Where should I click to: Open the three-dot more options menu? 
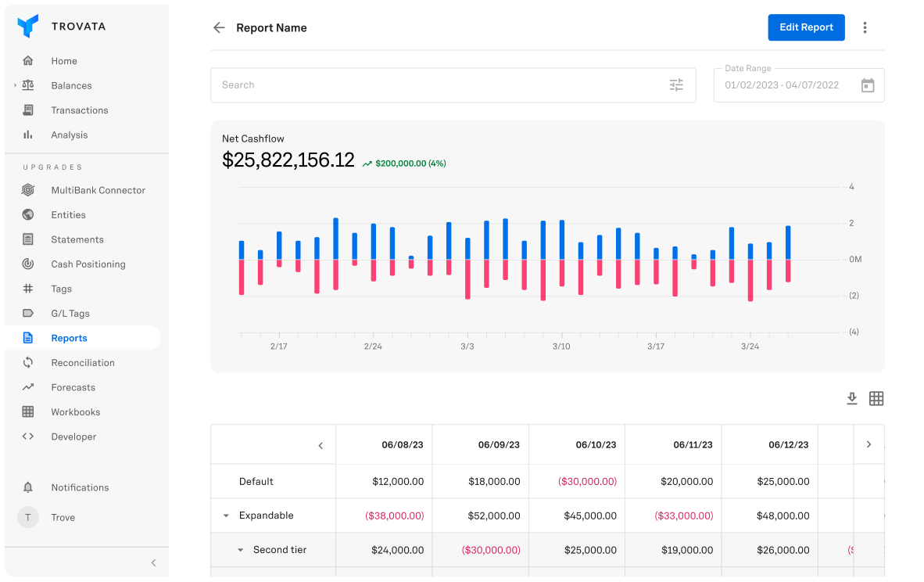[x=865, y=27]
